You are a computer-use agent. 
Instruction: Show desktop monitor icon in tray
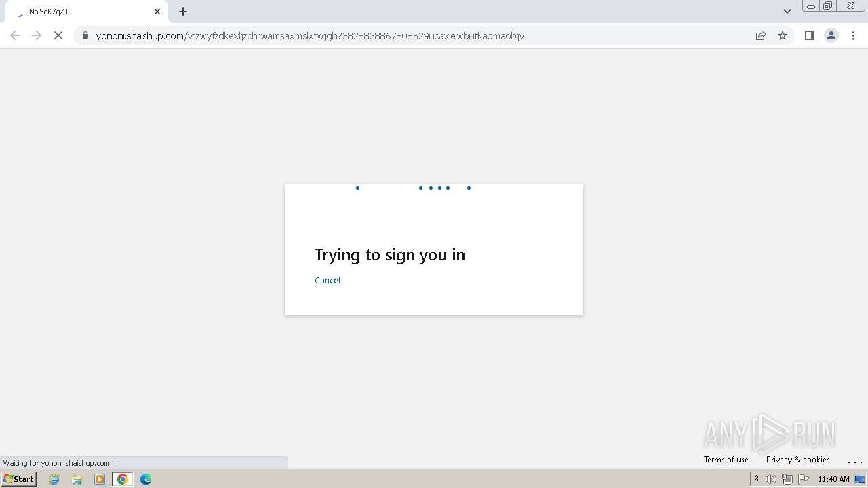(860, 479)
